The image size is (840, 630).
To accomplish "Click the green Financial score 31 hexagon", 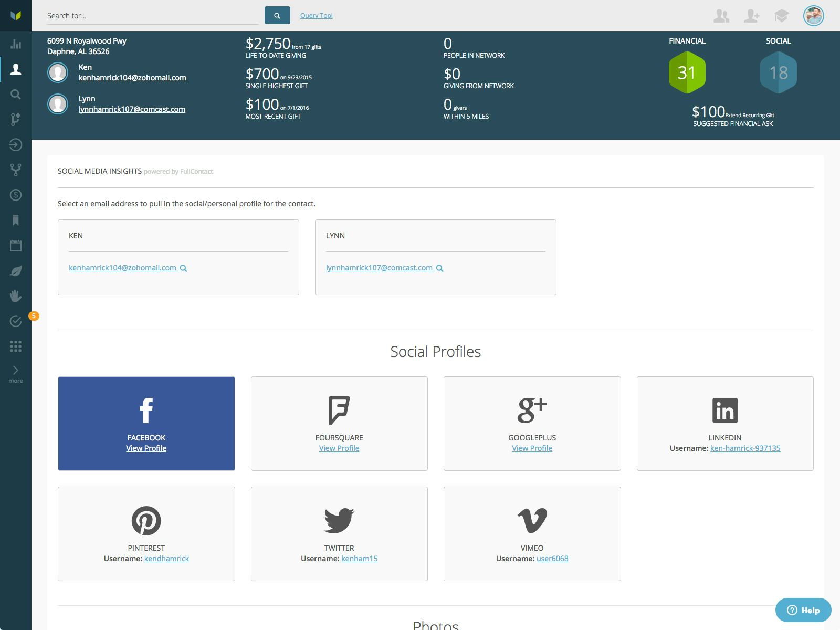I will point(687,73).
